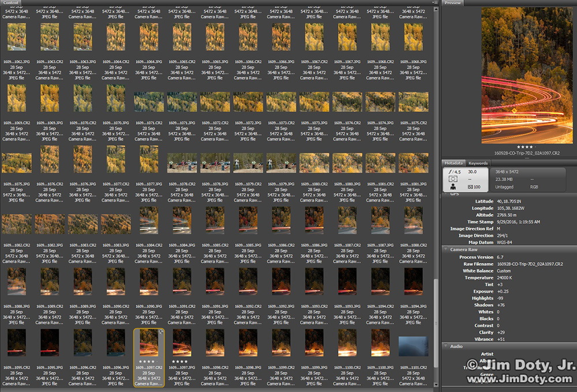Select thumbnail 1609...1088.CR2
The image size is (577, 392).
tap(414, 220)
